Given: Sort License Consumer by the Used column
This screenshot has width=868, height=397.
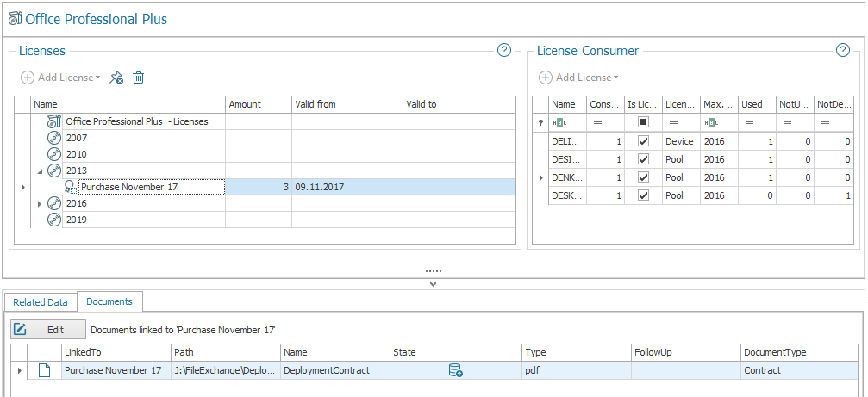Looking at the screenshot, I should (757, 104).
